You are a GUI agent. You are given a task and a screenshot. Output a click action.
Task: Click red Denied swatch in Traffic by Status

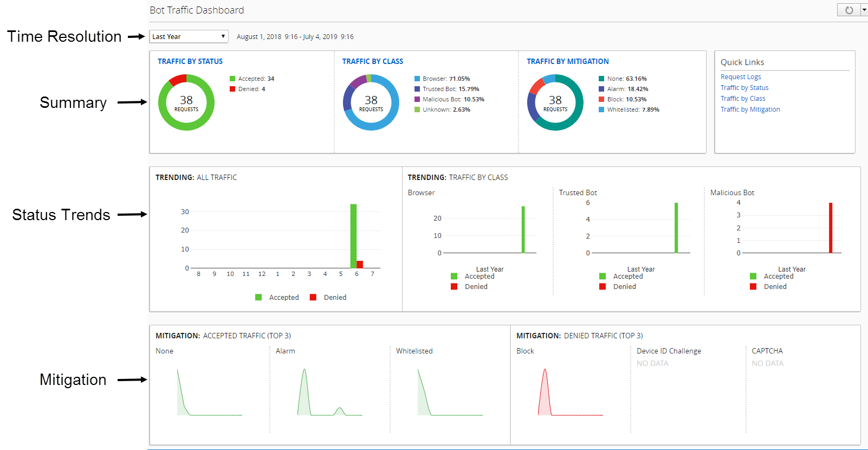pyautogui.click(x=232, y=89)
